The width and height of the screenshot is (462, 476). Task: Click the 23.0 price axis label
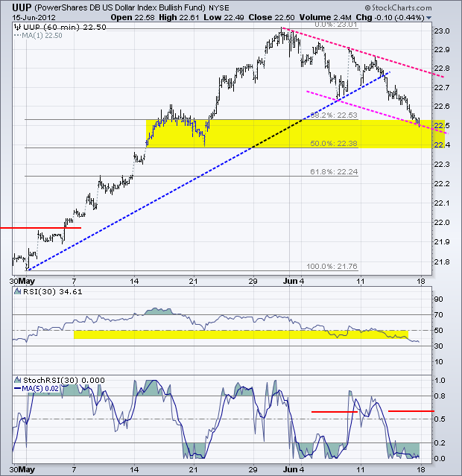pyautogui.click(x=442, y=31)
